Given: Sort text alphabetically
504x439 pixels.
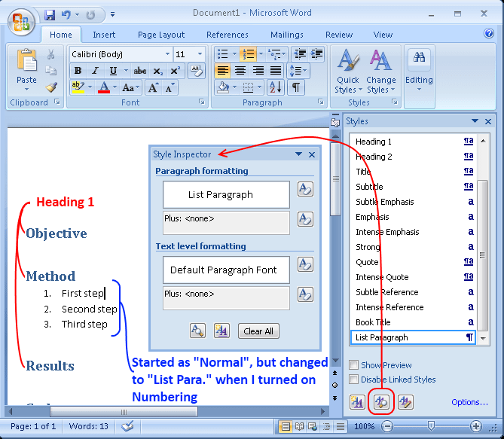Looking at the screenshot, I should tap(276, 87).
